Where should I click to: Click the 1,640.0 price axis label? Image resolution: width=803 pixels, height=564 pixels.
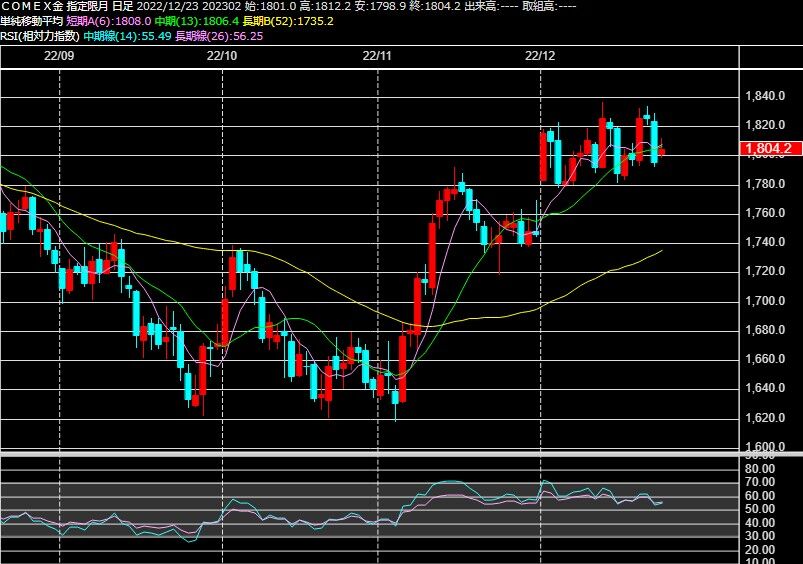point(765,388)
